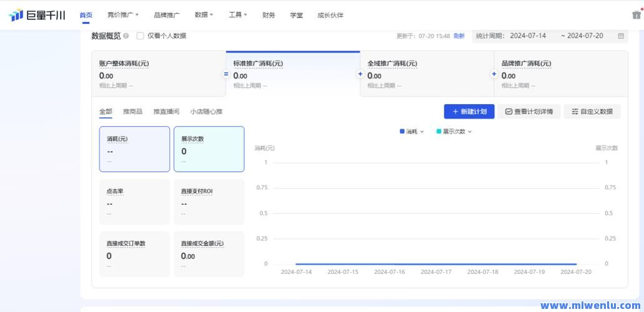Click the start date 2024-07-14 field
The height and width of the screenshot is (312, 644).
coord(528,36)
